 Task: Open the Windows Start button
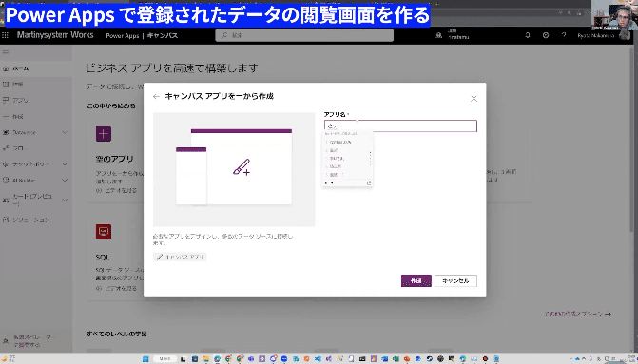pos(145,359)
